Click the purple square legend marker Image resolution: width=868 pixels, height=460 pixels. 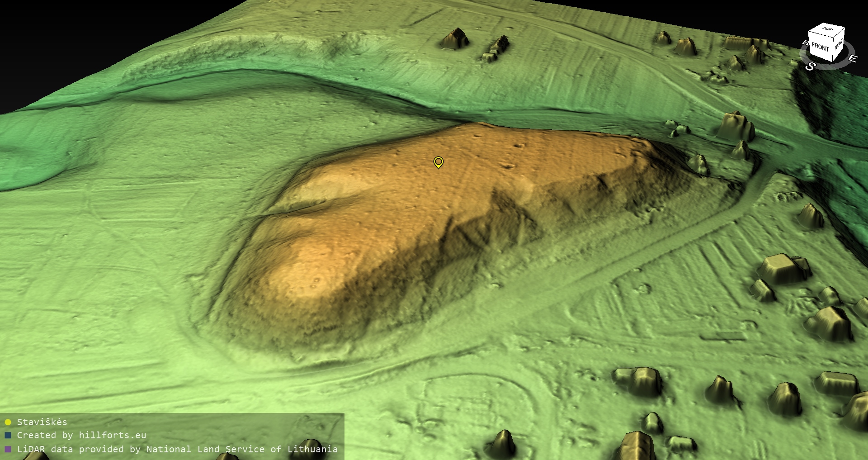point(8,449)
